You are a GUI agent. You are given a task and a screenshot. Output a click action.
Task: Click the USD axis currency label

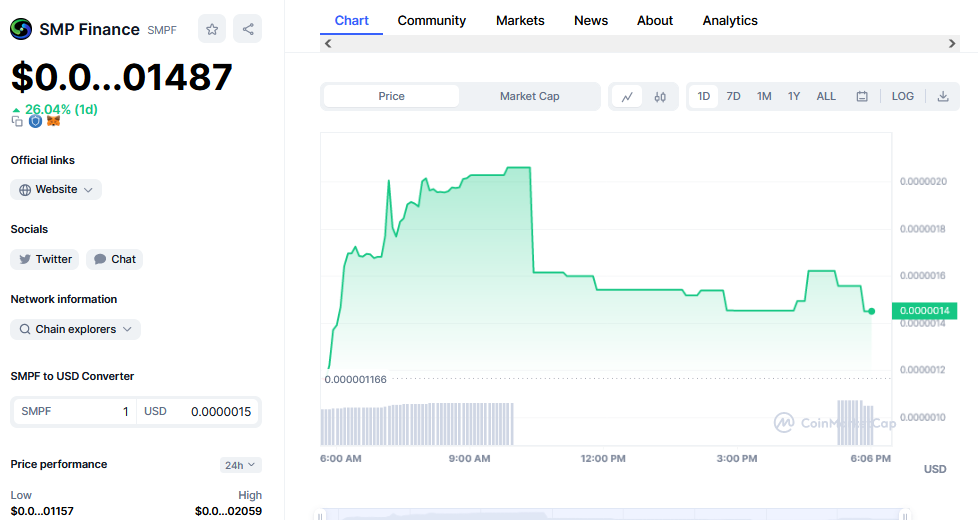pos(935,469)
